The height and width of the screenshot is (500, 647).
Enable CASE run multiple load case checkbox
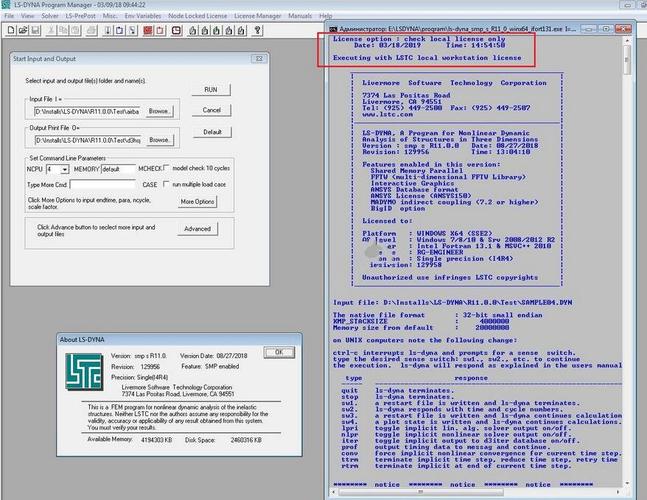pyautogui.click(x=166, y=184)
